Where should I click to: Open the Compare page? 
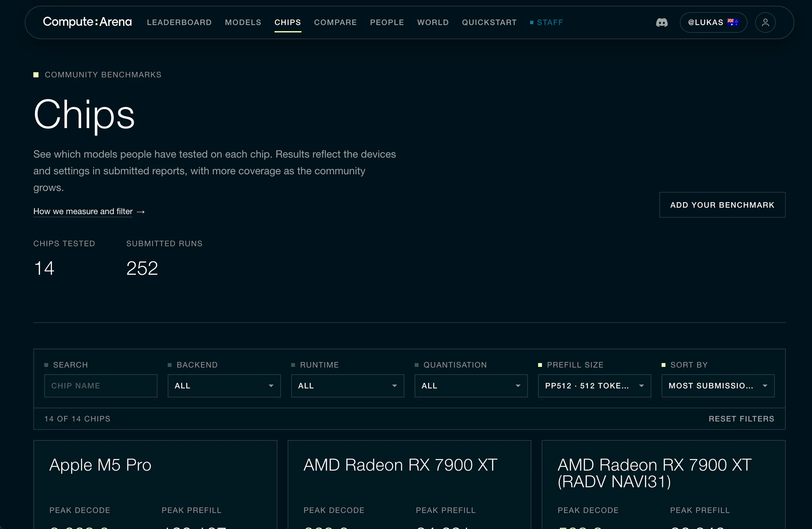click(335, 22)
